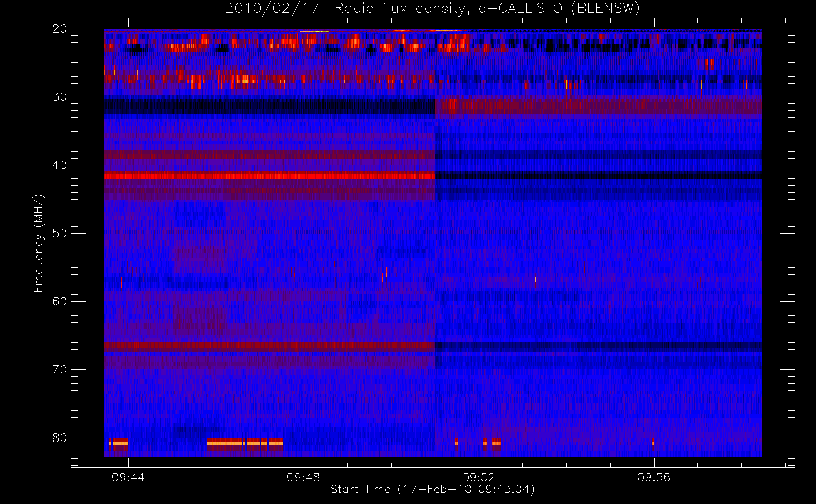Viewport: 816px width, 504px height.
Task: Click the 'Frequency (MHz)' y-axis label
Action: click(38, 243)
